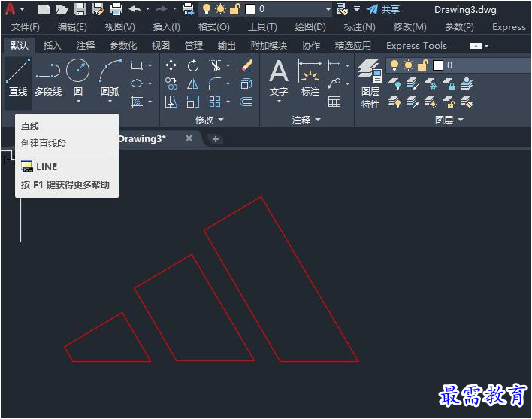The height and width of the screenshot is (419, 532).
Task: Select the Arc (圆弧) tool
Action: [x=110, y=77]
